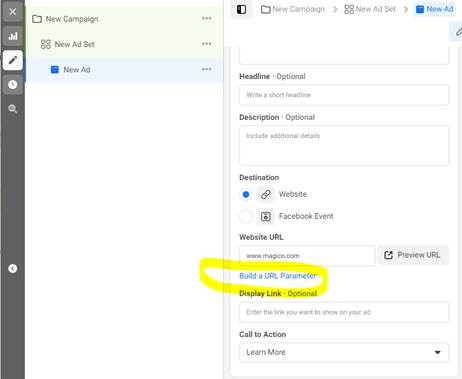
Task: Open the bar chart performance icon
Action: (13, 36)
